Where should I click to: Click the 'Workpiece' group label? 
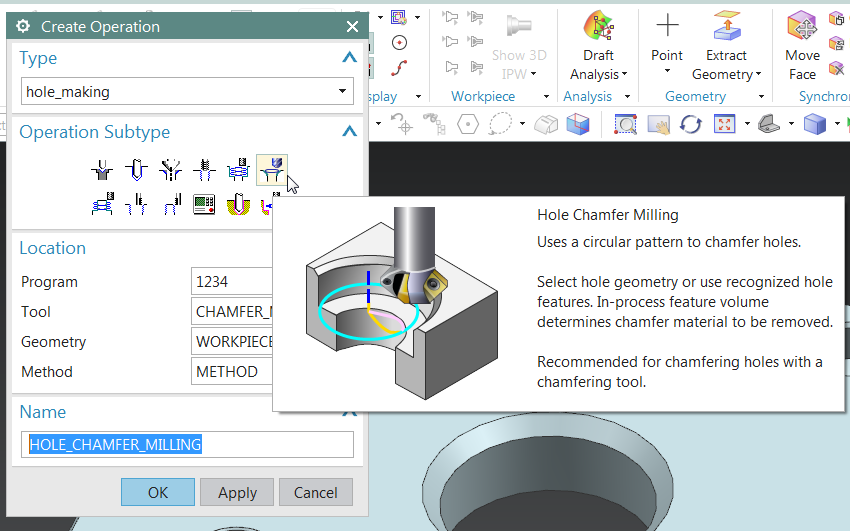[x=483, y=96]
